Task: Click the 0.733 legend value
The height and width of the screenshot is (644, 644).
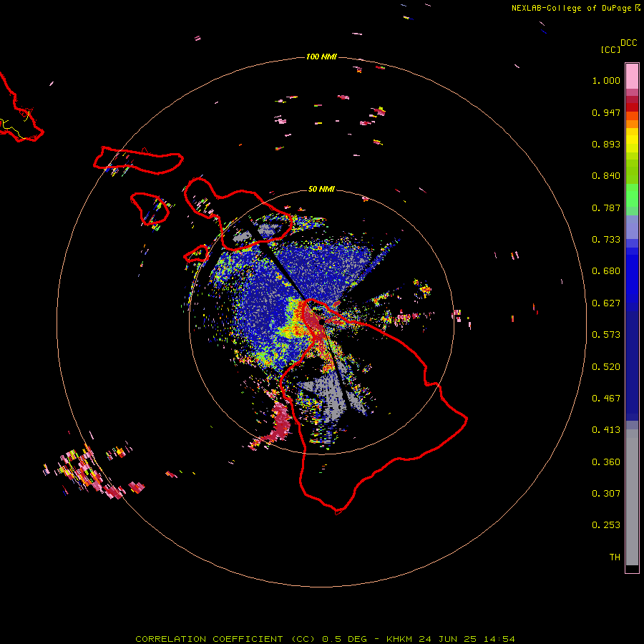Action: (606, 240)
